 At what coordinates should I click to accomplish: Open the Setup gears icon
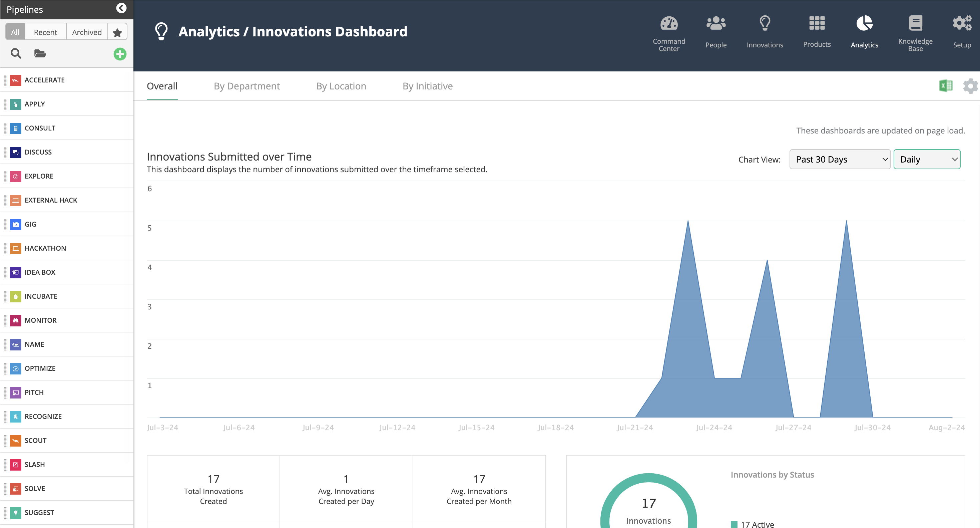(x=962, y=24)
